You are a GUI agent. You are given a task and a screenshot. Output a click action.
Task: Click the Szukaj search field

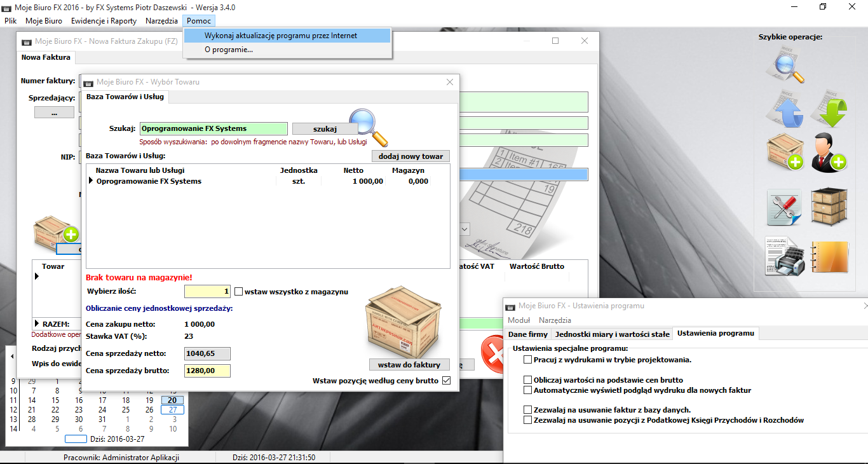pos(214,128)
